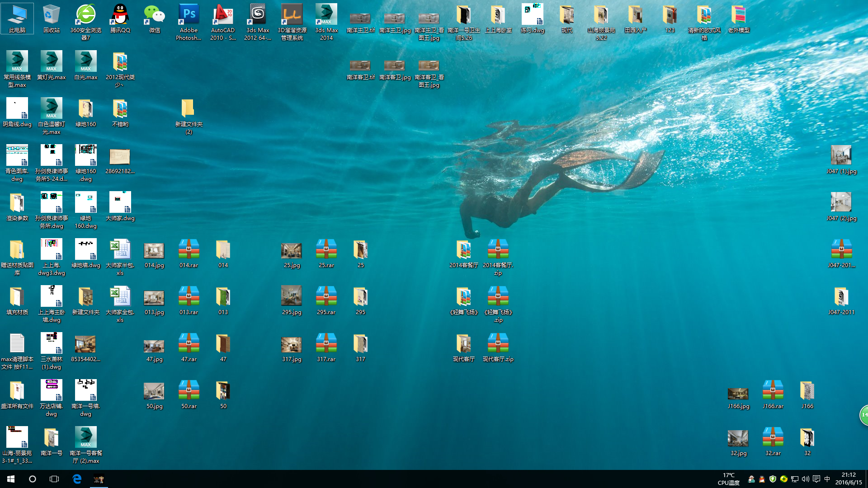
Task: Click the Cortana circle search icon
Action: pyautogui.click(x=33, y=479)
